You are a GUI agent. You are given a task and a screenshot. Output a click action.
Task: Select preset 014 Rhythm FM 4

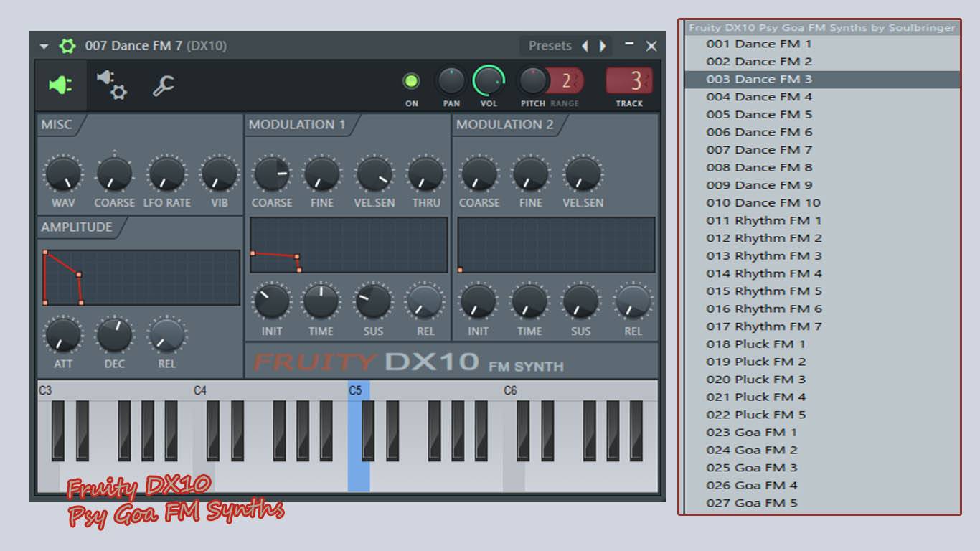pos(822,273)
